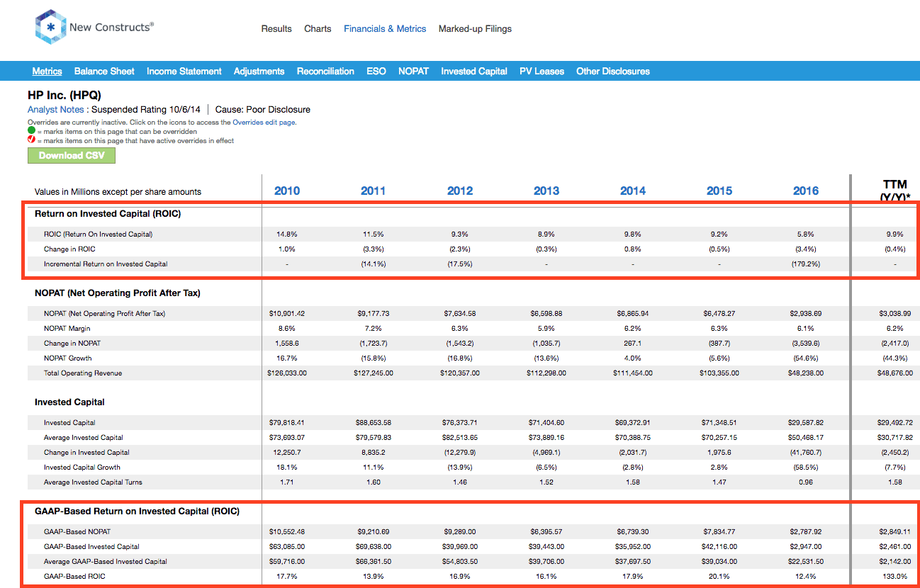This screenshot has height=588, width=920.
Task: Switch to the Invested Capital tab
Action: 474,71
